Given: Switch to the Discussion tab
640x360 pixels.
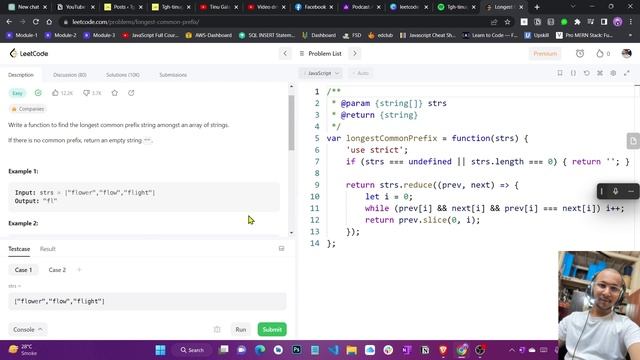Looking at the screenshot, I should (x=70, y=75).
